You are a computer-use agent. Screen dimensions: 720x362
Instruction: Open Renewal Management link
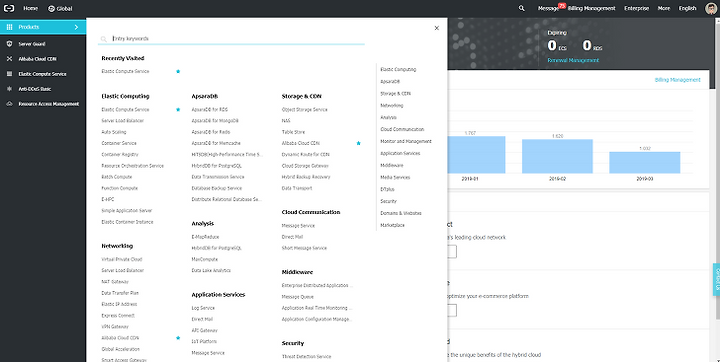573,60
